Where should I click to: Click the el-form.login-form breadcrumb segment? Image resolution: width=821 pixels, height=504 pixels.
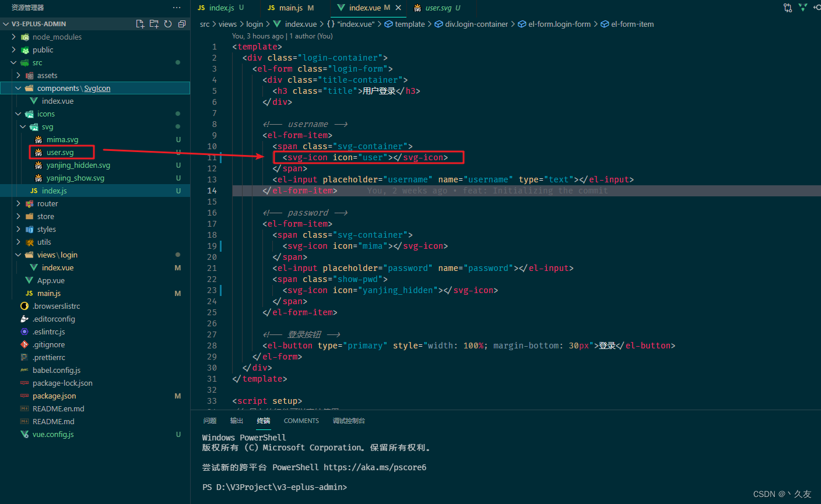[559, 24]
